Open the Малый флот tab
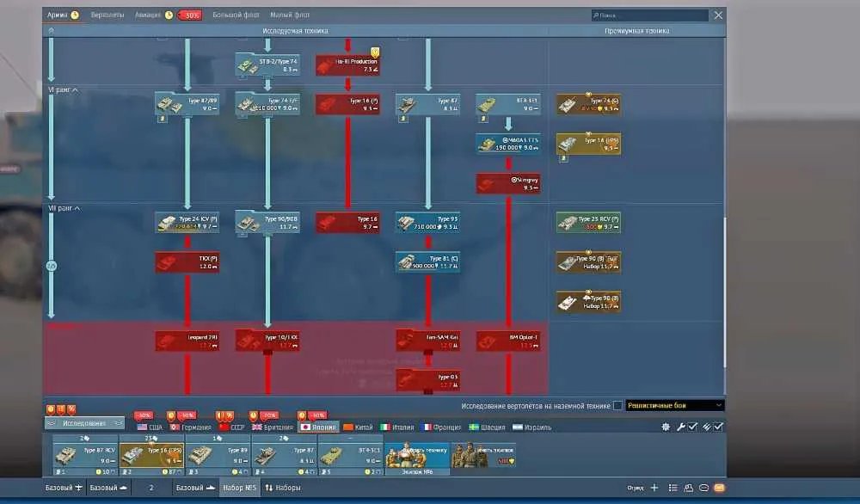 290,15
